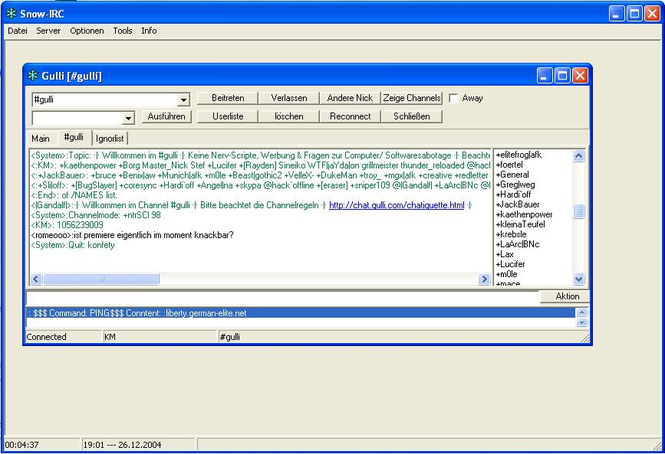Expand the #gulli channel dropdown
Screen dimensions: 665x454
[x=183, y=100]
